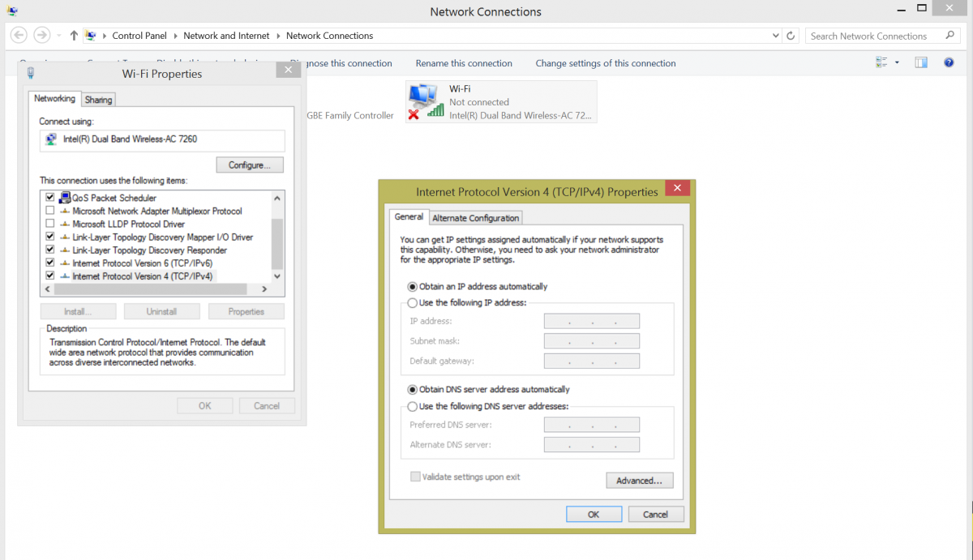Image resolution: width=973 pixels, height=560 pixels.
Task: Refresh the Network Connections address bar
Action: point(792,36)
